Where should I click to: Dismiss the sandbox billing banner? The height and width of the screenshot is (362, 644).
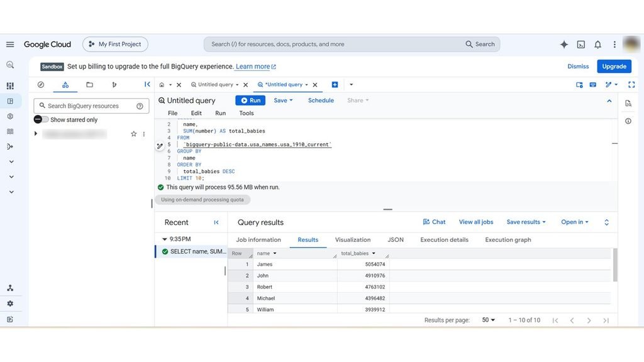578,67
